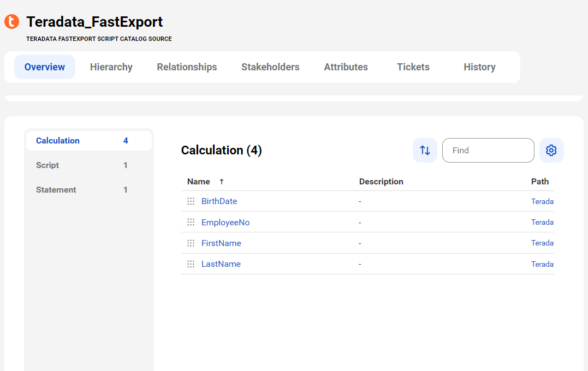The width and height of the screenshot is (588, 371).
Task: Select Script in the side list
Action: pos(89,165)
